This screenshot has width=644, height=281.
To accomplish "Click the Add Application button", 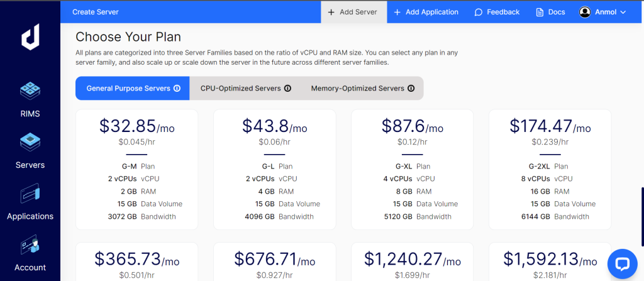I will 426,12.
